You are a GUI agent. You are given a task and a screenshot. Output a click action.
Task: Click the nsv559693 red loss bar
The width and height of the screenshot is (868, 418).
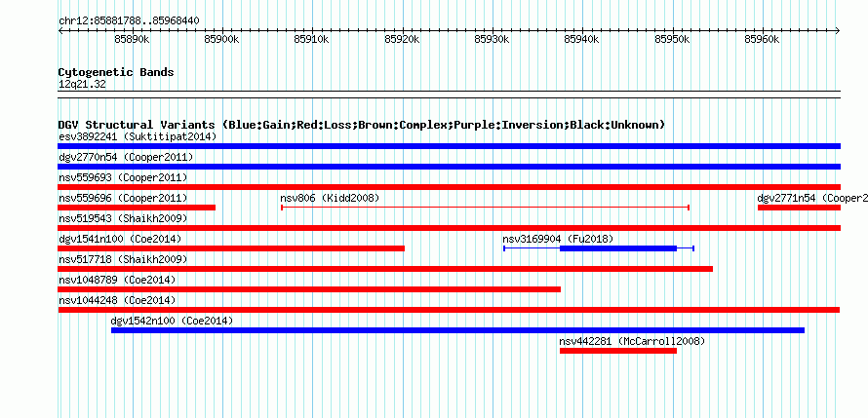pos(449,187)
